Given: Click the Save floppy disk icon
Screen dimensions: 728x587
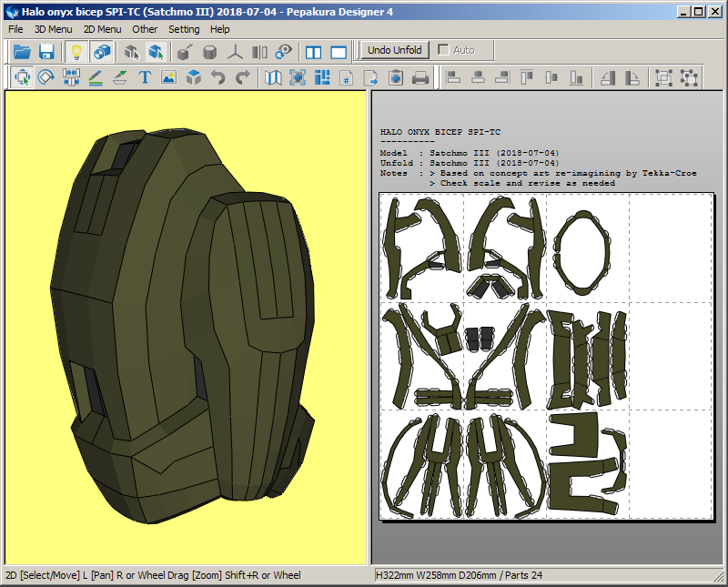Looking at the screenshot, I should click(x=46, y=52).
